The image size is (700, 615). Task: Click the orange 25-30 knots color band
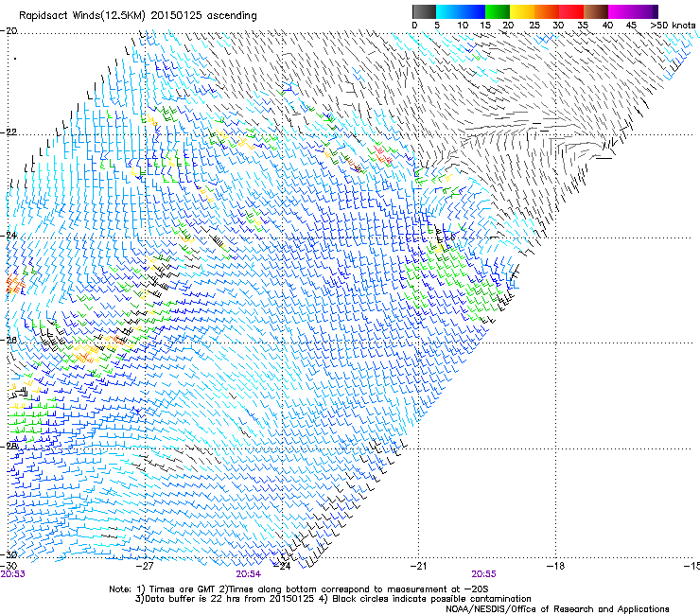click(x=547, y=11)
